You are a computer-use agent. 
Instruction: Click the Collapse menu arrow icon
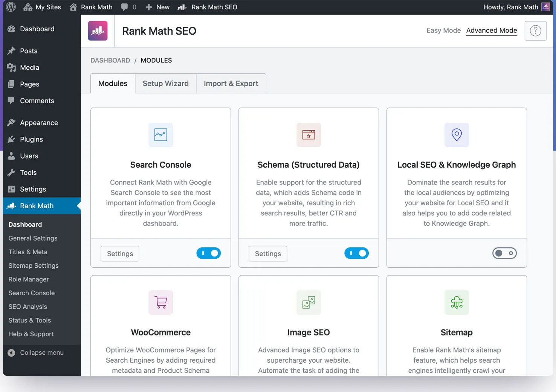pyautogui.click(x=12, y=353)
